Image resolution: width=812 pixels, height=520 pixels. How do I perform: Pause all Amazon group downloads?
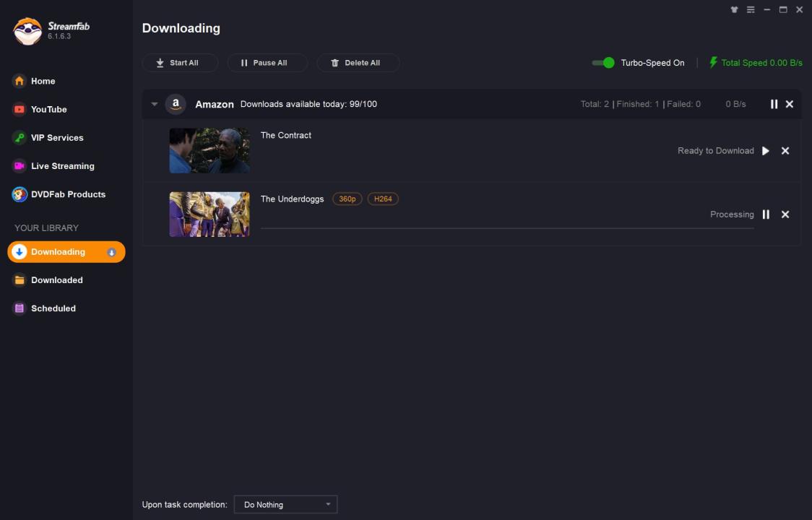pos(774,104)
